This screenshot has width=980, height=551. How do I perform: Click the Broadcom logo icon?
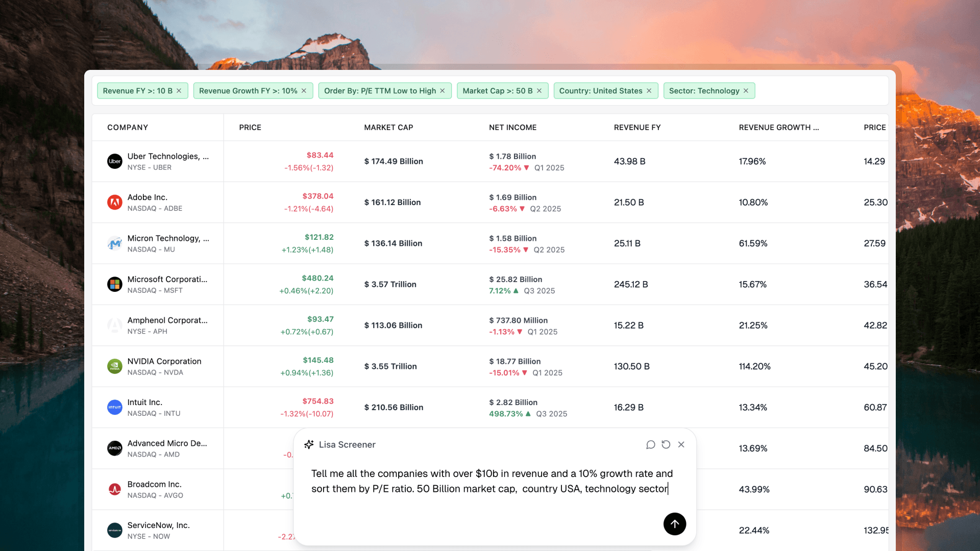[115, 489]
